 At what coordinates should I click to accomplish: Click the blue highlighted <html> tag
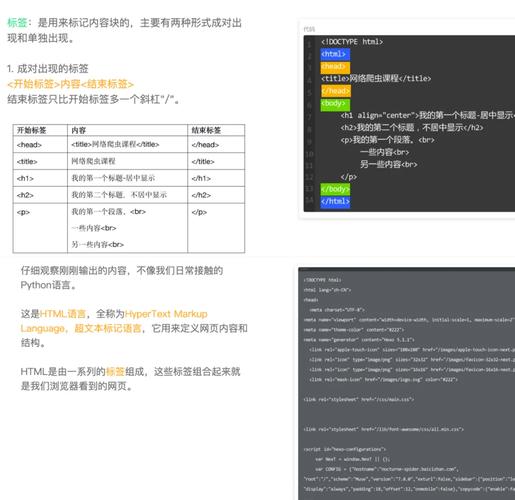coord(335,54)
